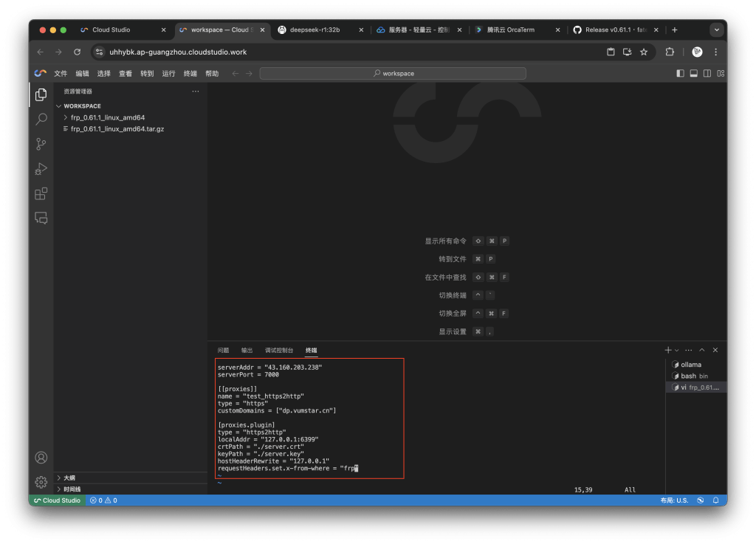Open the 转到 menu
The width and height of the screenshot is (756, 544).
tap(147, 73)
